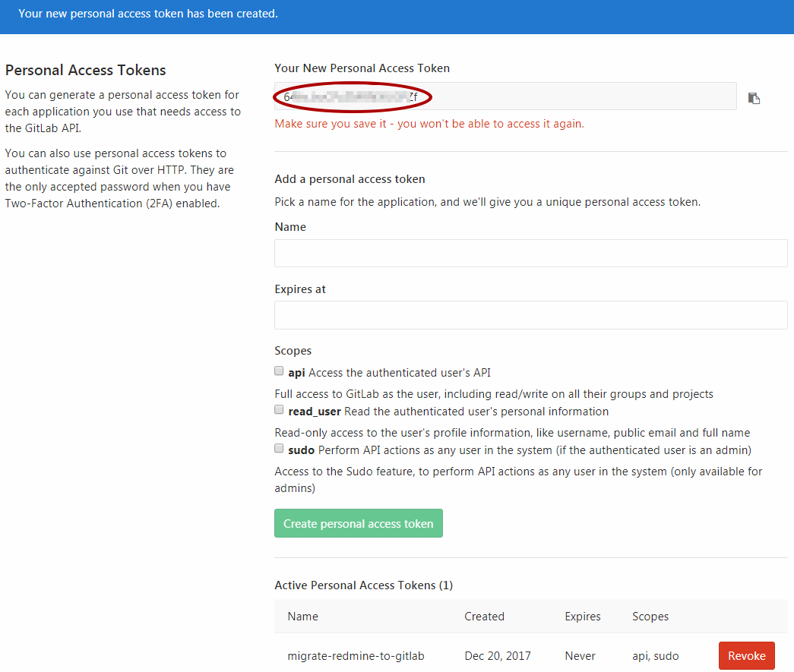Open the Expires at date picker field
This screenshot has width=794, height=672.
(530, 314)
